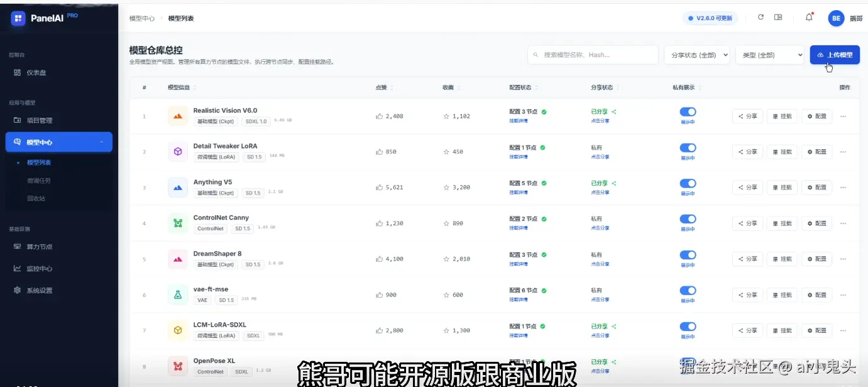This screenshot has height=387, width=868.
Task: Click 分享 button for Realistic Vision V6.0
Action: (747, 116)
